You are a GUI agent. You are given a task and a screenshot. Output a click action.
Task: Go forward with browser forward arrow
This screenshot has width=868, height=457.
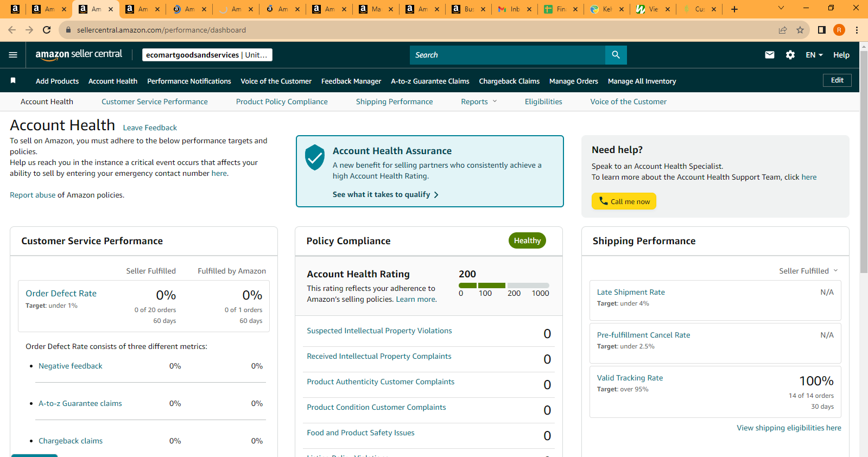click(x=29, y=30)
